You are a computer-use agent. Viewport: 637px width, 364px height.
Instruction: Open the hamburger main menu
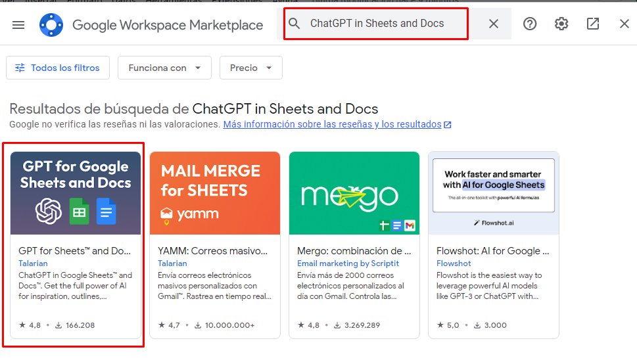point(18,25)
